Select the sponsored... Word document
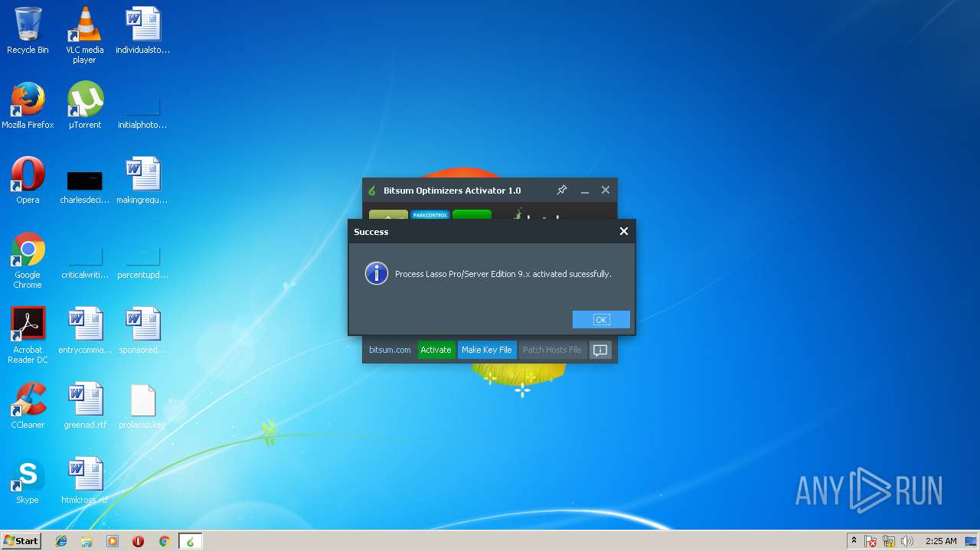Viewport: 980px width, 551px height. click(142, 331)
